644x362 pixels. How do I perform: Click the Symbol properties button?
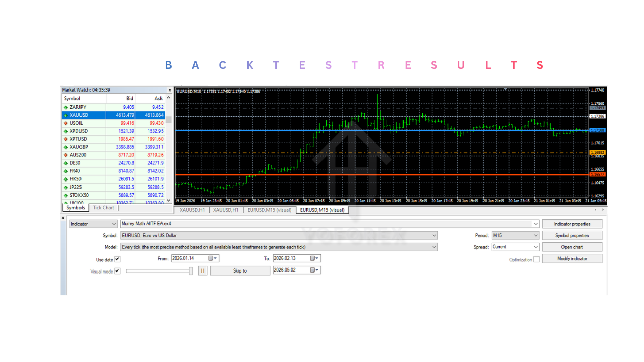coord(572,235)
